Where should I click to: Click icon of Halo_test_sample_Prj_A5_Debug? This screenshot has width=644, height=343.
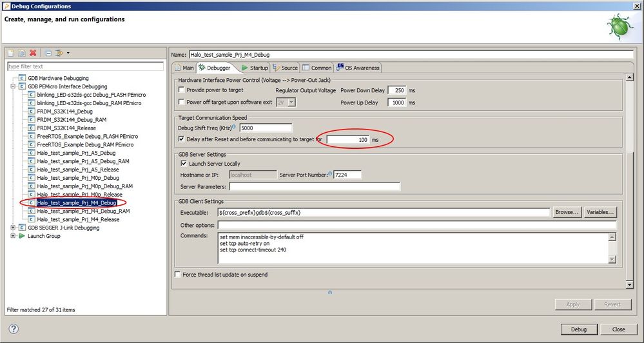(31, 153)
